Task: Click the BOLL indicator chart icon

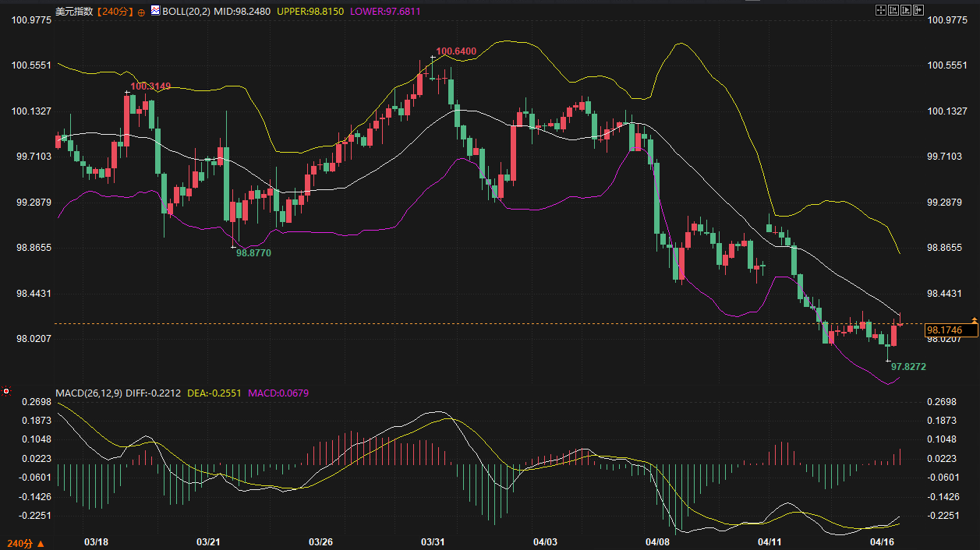Action: [155, 12]
